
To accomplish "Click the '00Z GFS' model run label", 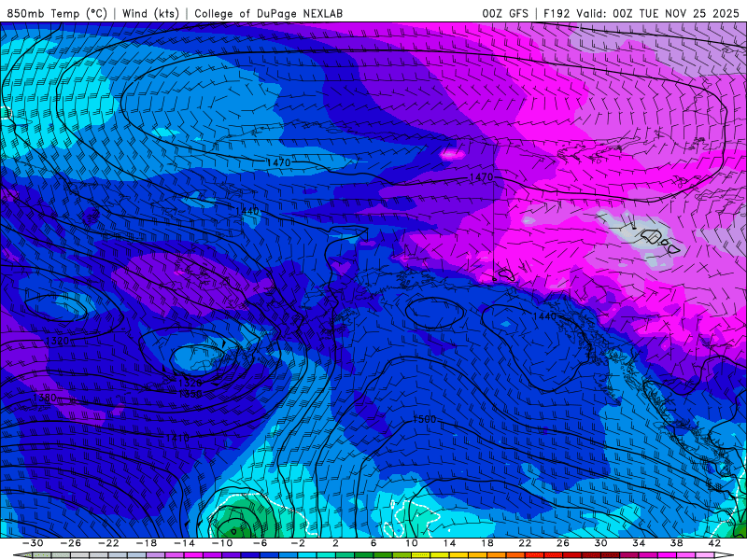I will coord(505,13).
